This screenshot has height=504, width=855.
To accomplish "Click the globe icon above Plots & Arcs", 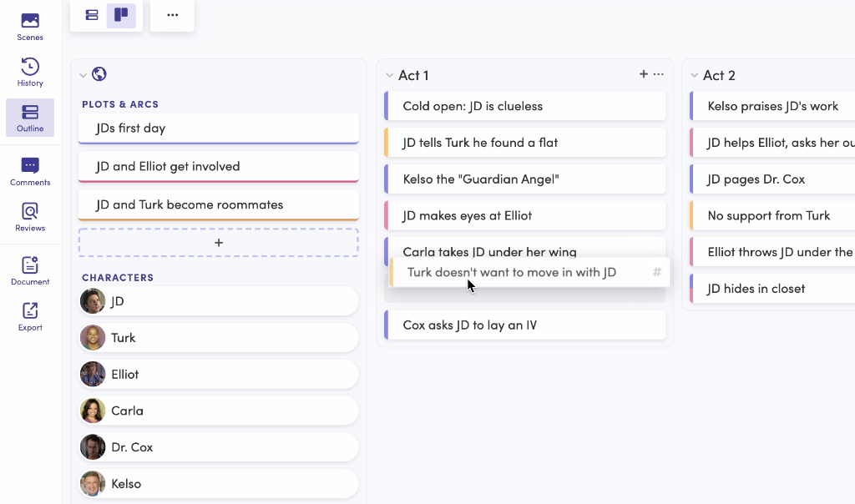I will [99, 74].
